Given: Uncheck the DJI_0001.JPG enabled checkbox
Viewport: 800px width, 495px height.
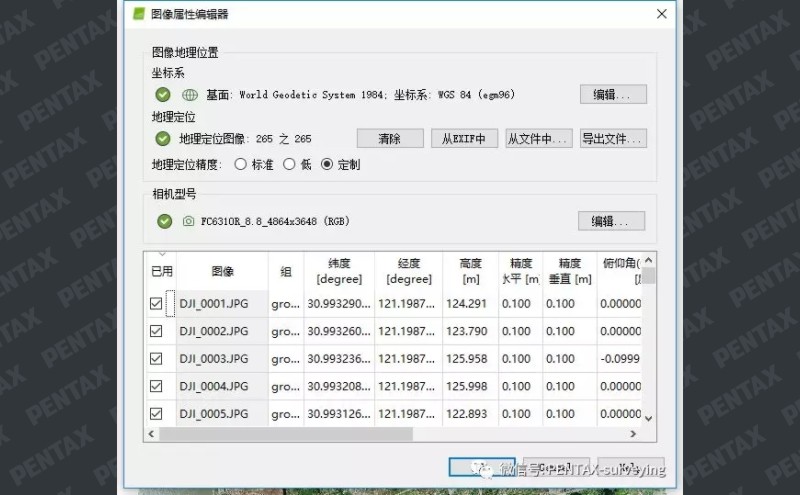Looking at the screenshot, I should (156, 304).
